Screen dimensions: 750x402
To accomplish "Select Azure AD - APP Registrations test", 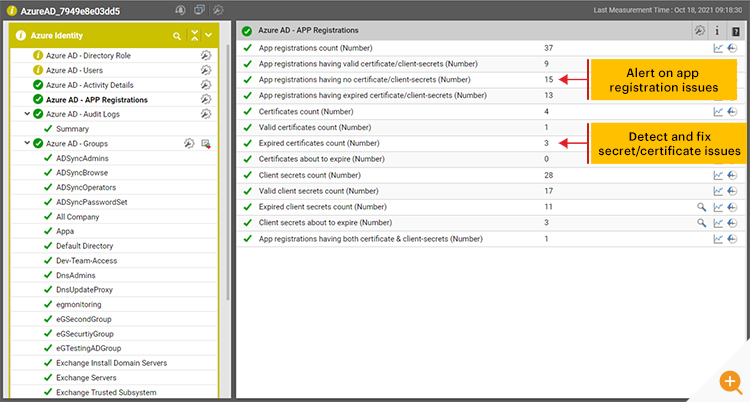I will click(97, 100).
